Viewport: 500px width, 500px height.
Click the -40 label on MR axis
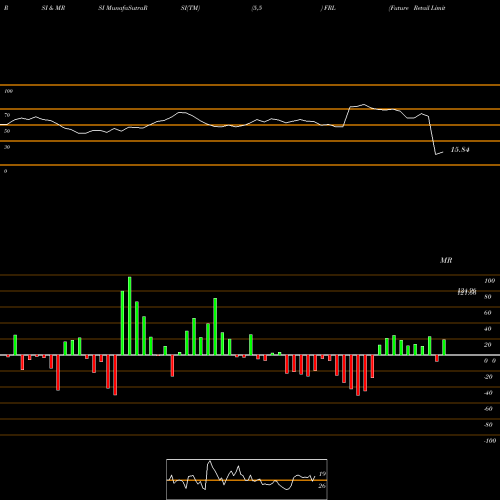488,393
